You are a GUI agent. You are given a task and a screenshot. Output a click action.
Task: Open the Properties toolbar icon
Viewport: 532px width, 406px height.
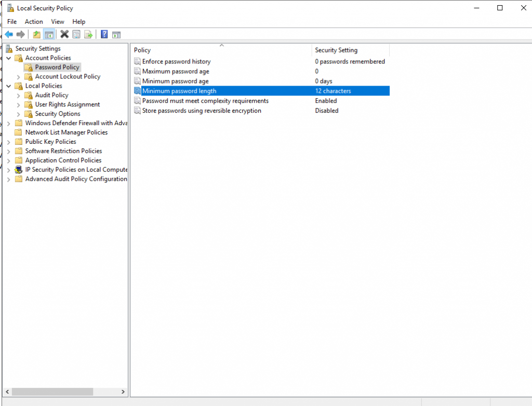coord(76,34)
